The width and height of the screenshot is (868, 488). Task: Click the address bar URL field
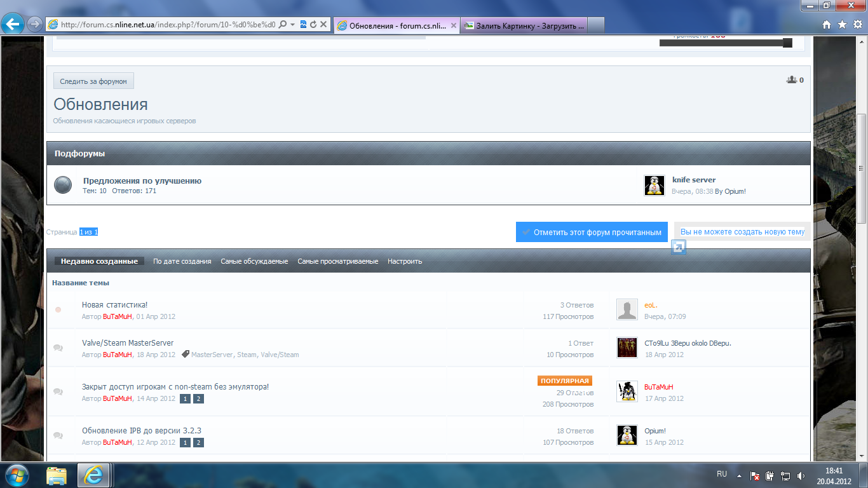(x=168, y=25)
